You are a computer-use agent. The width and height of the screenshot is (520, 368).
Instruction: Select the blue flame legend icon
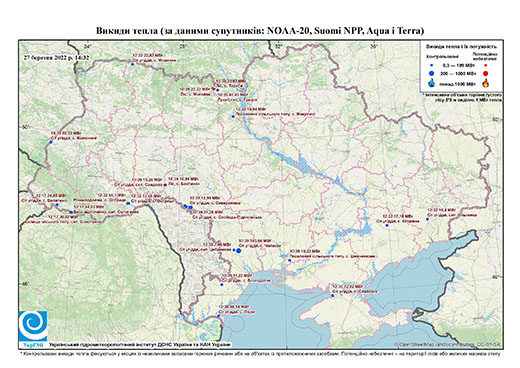(432, 83)
